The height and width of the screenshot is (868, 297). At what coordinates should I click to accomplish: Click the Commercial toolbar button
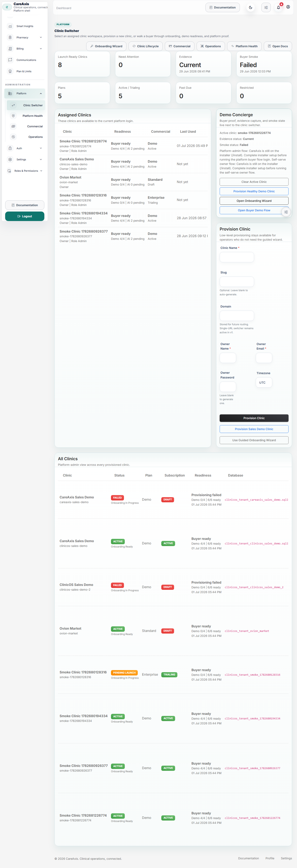click(180, 46)
